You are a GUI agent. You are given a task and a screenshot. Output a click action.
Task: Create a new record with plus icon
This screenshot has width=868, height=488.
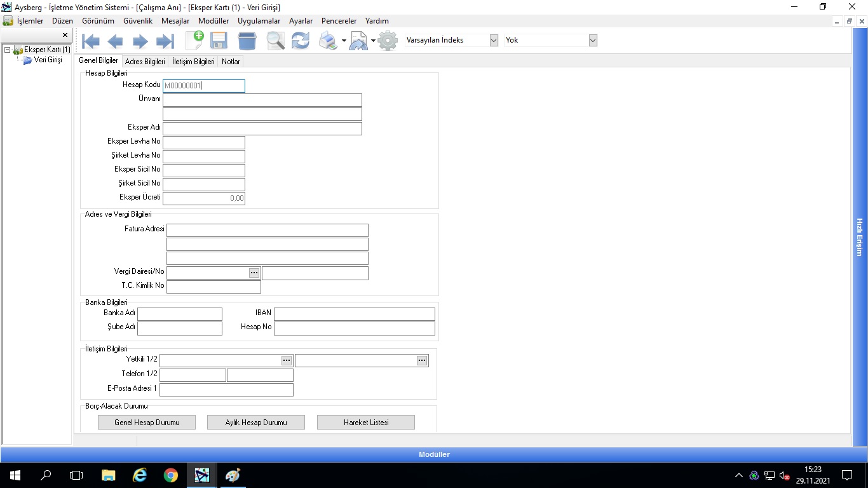tap(194, 41)
